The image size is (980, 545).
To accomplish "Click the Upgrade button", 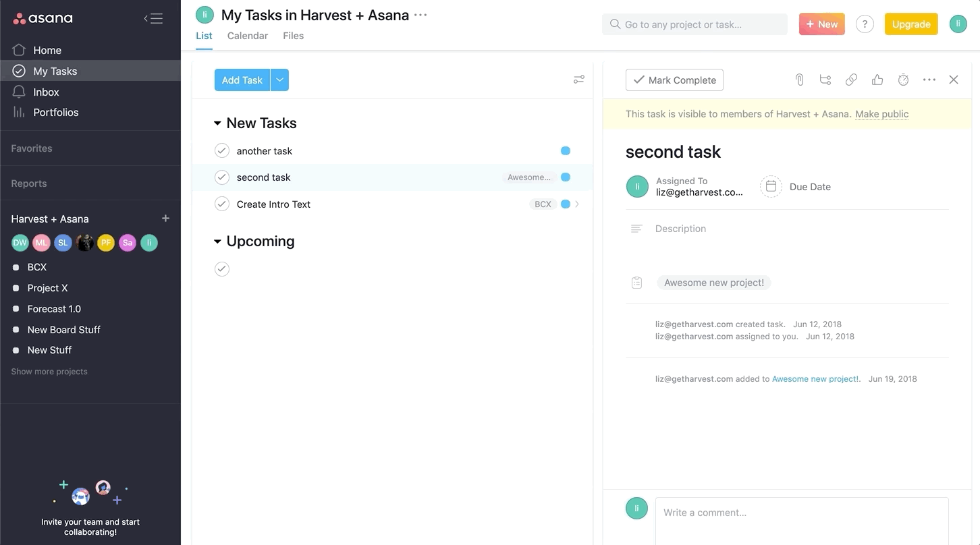I will tap(911, 24).
